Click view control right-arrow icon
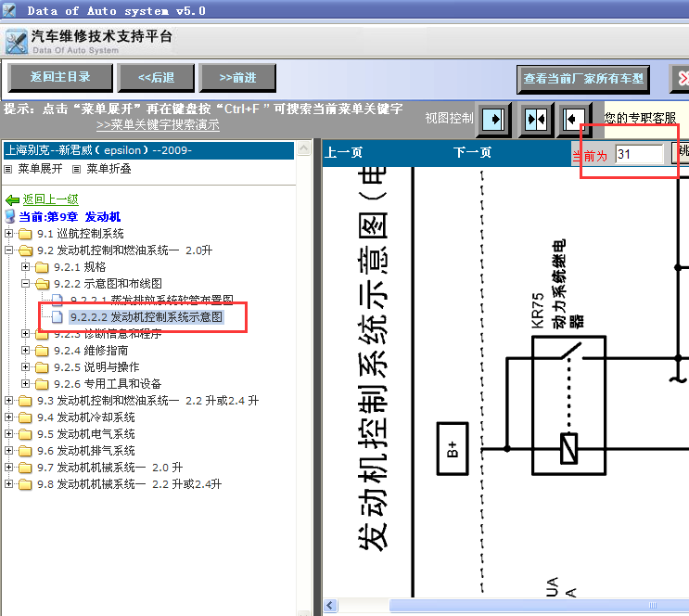The width and height of the screenshot is (689, 616). (494, 119)
